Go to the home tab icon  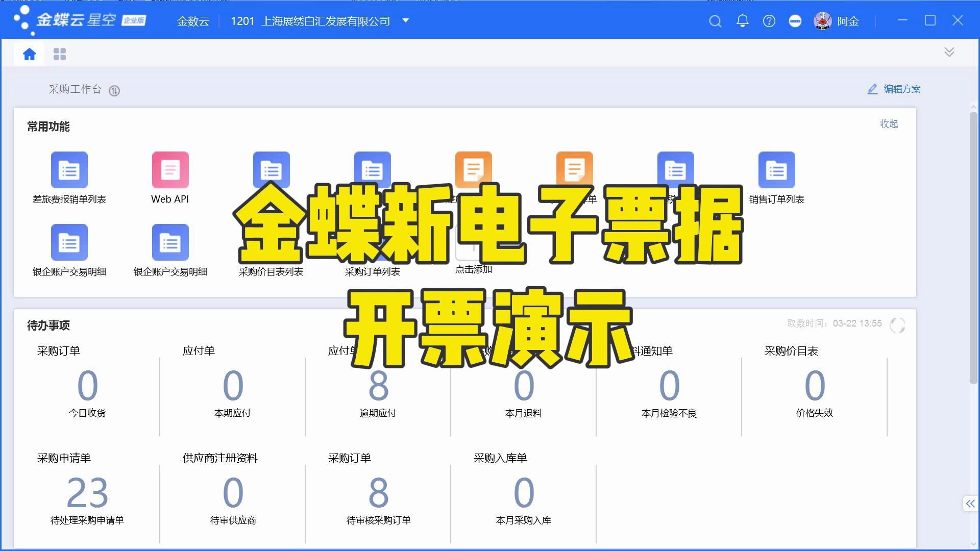click(x=30, y=54)
